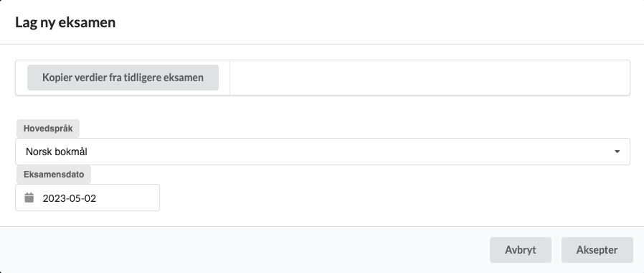Dismiss Lag ny eksamen using the Avbryt button

coord(521,250)
